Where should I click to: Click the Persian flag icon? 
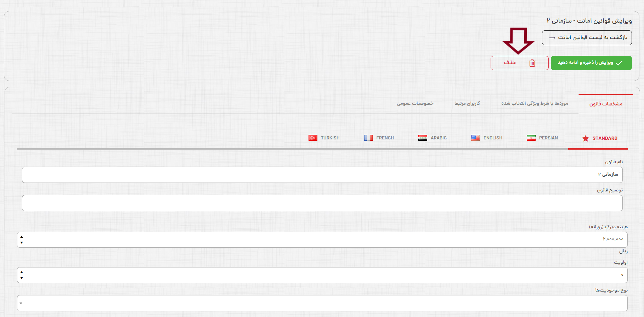coord(531,138)
